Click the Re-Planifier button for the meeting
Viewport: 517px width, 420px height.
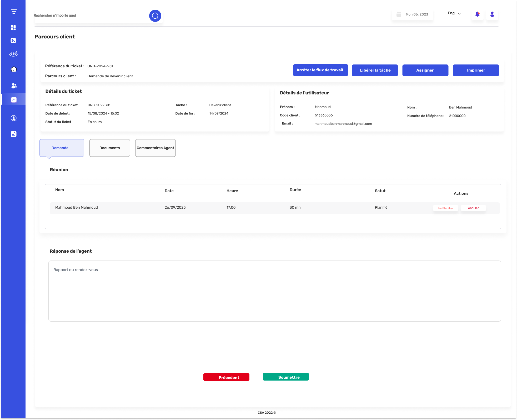coord(445,208)
